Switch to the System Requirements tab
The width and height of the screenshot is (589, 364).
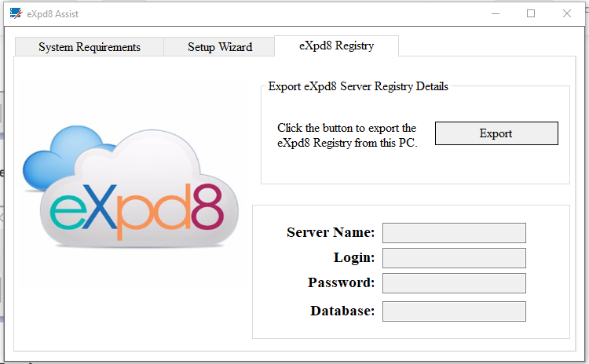89,47
